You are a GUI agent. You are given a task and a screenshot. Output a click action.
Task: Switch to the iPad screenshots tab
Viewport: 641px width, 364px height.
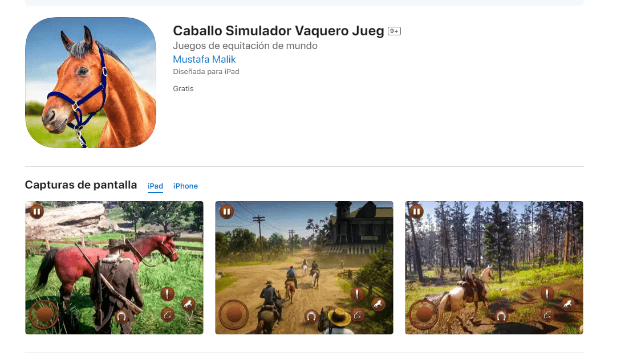point(155,186)
